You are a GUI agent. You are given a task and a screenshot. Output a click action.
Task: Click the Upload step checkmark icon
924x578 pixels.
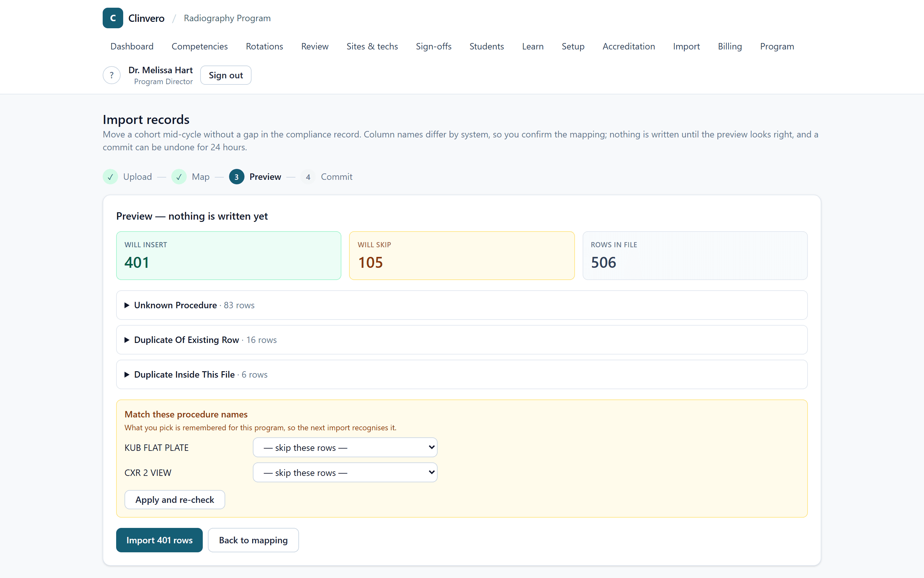(x=110, y=177)
